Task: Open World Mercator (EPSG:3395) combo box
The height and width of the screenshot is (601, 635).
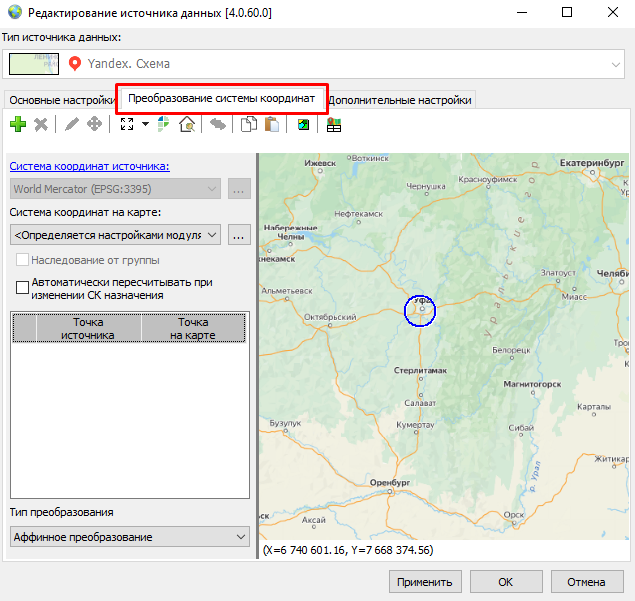Action: point(115,189)
